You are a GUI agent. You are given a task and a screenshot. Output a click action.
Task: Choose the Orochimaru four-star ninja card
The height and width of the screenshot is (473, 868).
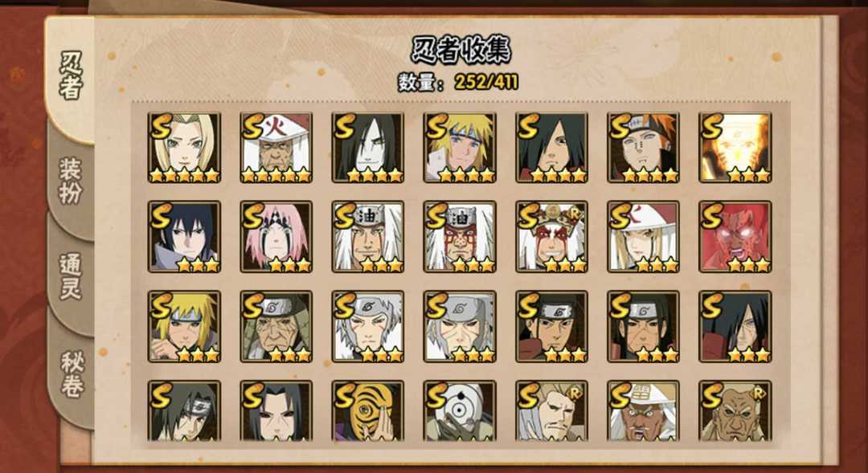pos(368,148)
